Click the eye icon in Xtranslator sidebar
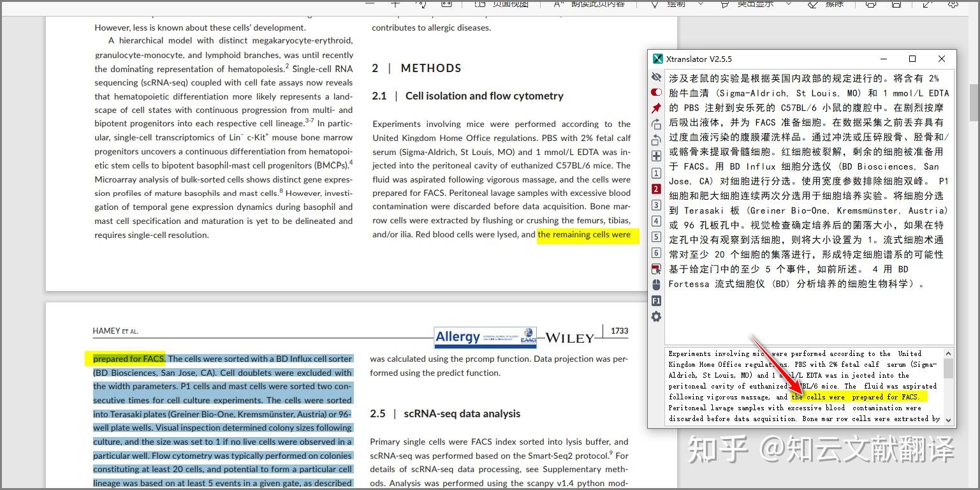The image size is (980, 490). [656, 77]
